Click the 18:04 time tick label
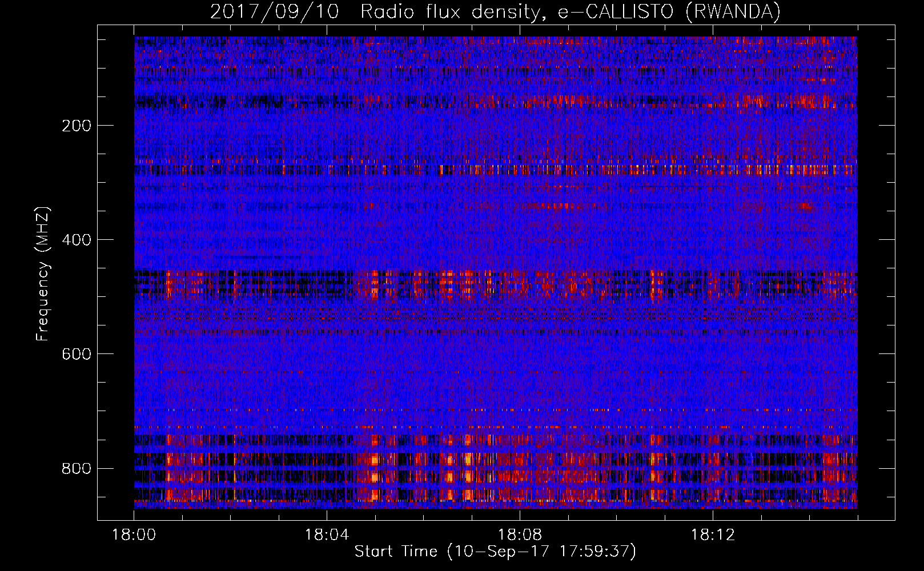 pyautogui.click(x=327, y=535)
